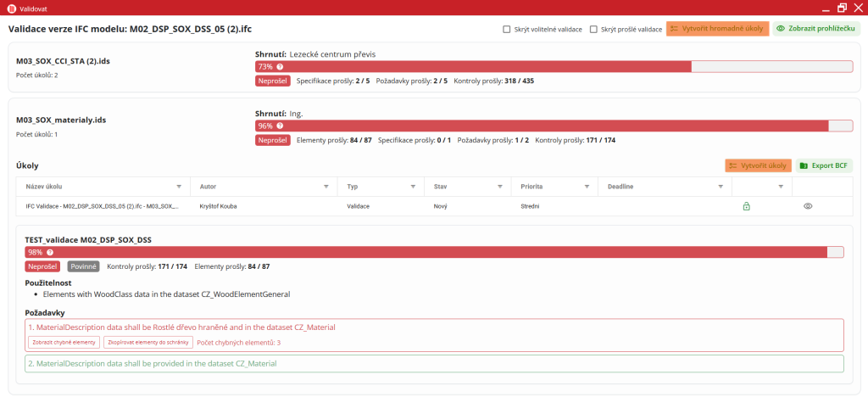The image size is (868, 397).
Task: Click the eye icon in the task row
Action: (x=808, y=206)
